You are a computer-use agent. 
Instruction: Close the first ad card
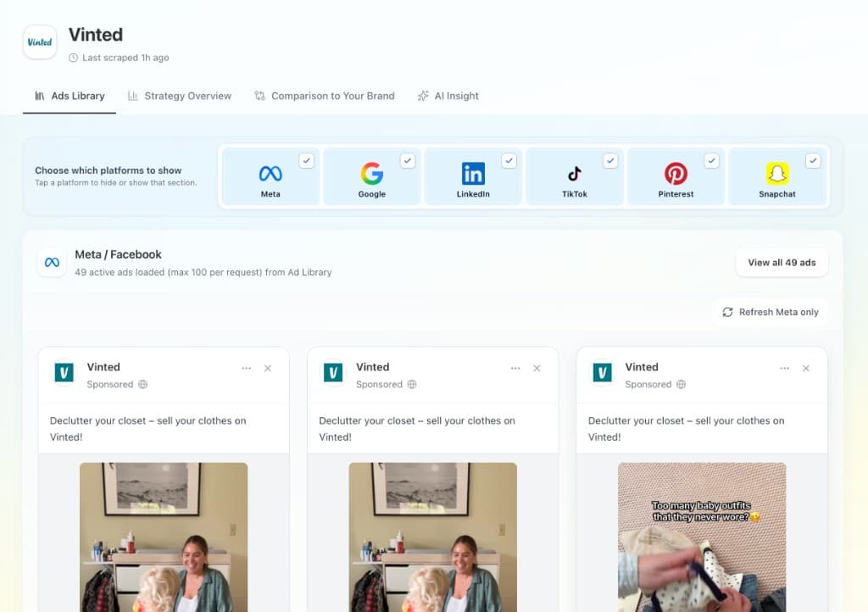[268, 368]
